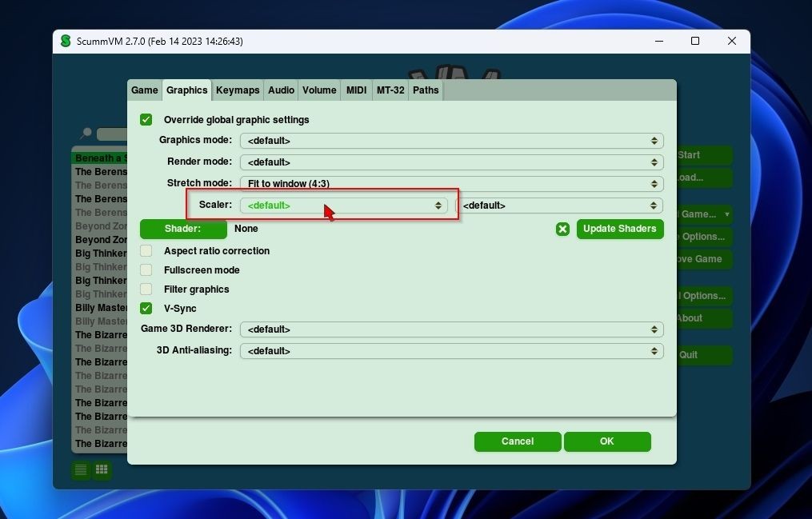
Task: Enable Aspect ratio correction checkbox
Action: (146, 250)
